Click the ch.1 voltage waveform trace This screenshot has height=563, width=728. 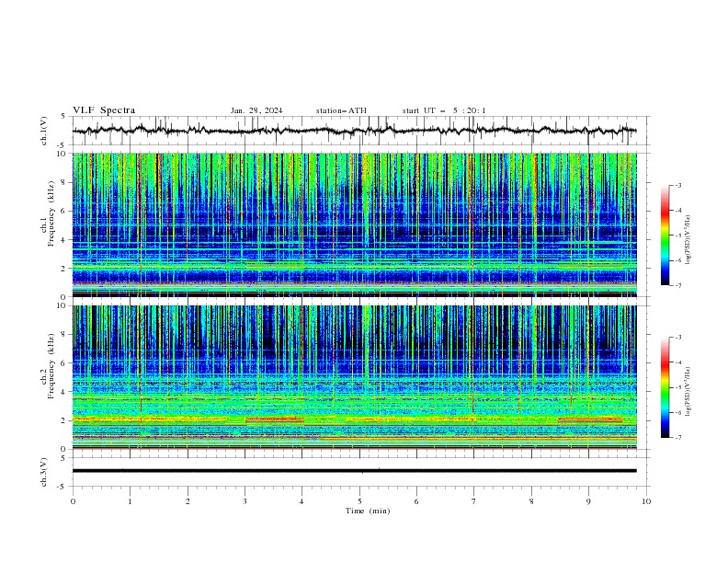coord(354,131)
